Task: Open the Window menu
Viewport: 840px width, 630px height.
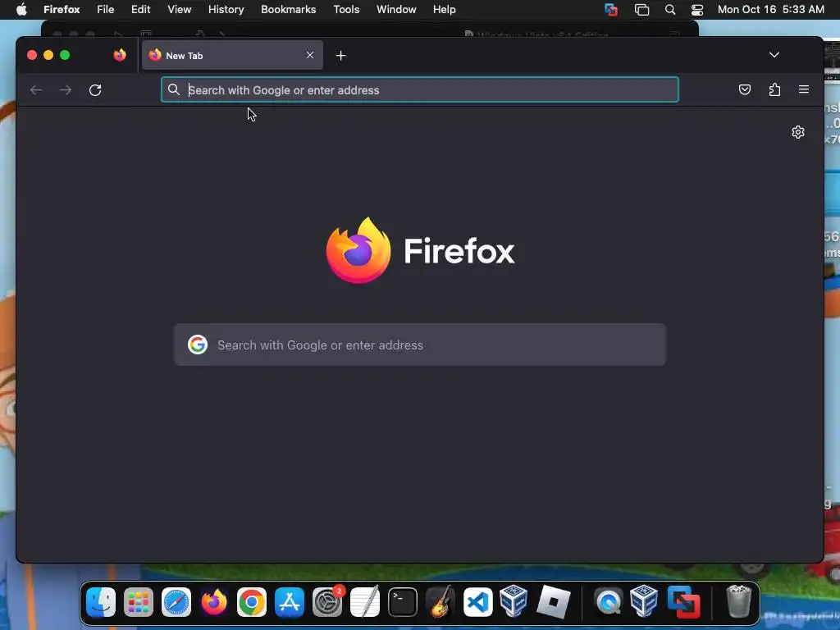Action: (x=396, y=10)
